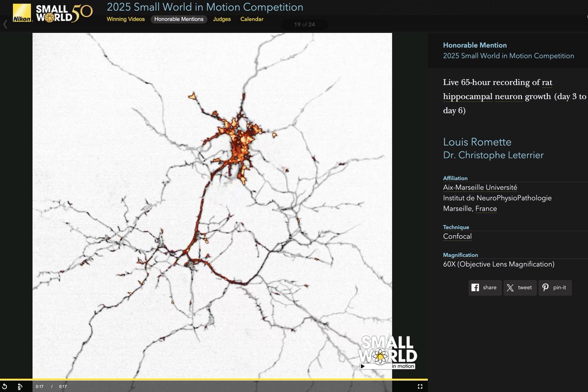Click the Pinterest icon on the pin-it button
Image resolution: width=588 pixels, height=392 pixels.
(545, 288)
